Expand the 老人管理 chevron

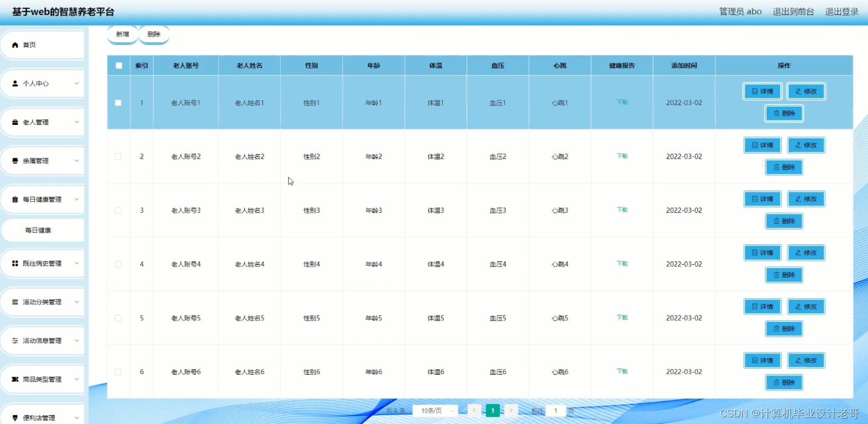pos(76,122)
